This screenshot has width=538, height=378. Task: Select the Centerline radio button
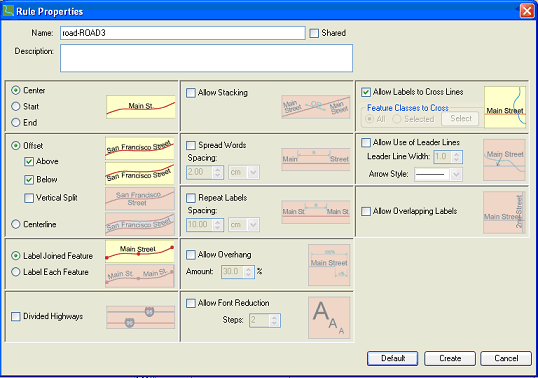tap(15, 224)
